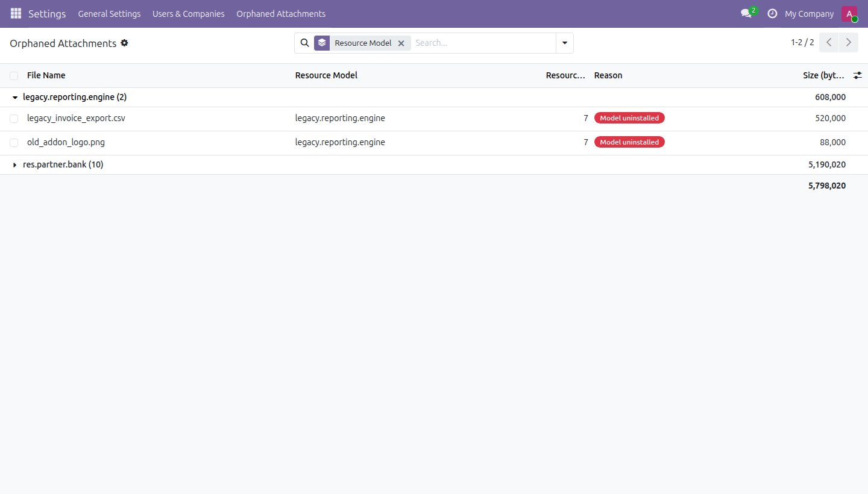This screenshot has height=494, width=868.
Task: Click the 1-2 / 2 pager counter
Action: (802, 43)
